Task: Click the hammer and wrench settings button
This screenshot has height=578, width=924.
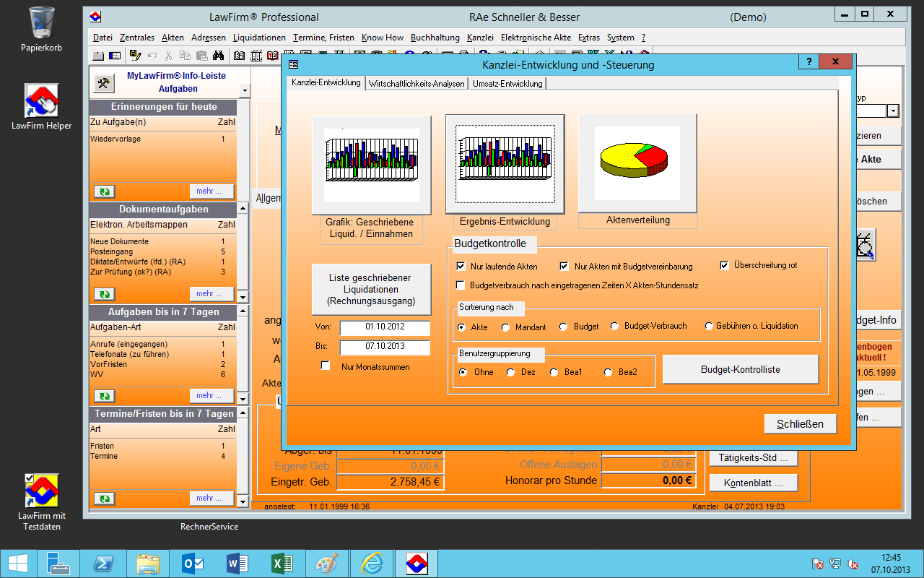Action: point(104,83)
